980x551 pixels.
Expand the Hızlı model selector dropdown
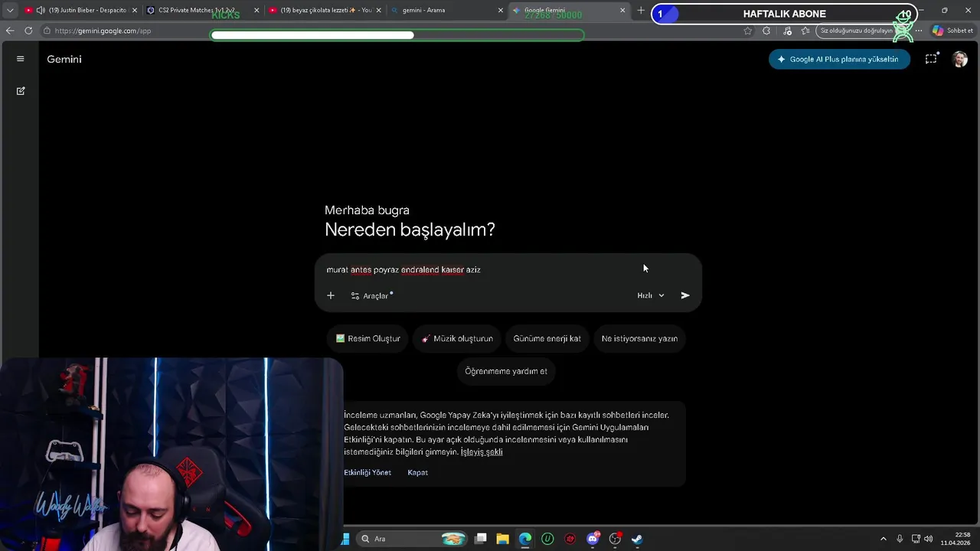point(651,295)
